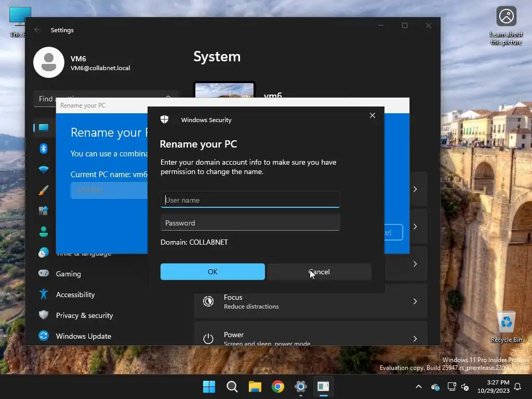Maximize the Settings window

coord(404,25)
